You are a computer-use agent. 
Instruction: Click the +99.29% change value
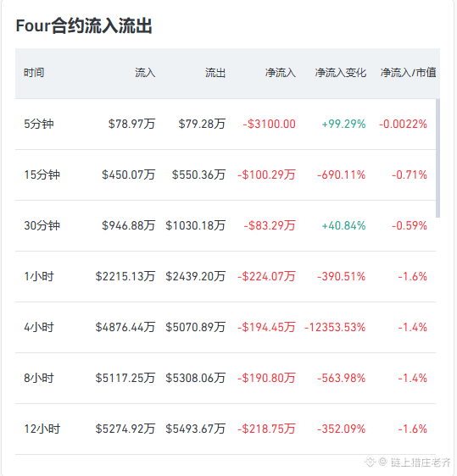point(343,124)
